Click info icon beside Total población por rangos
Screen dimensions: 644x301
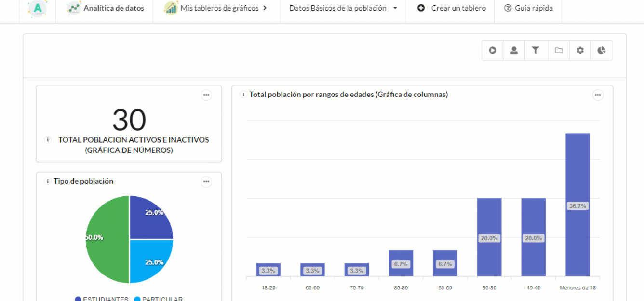tap(243, 95)
